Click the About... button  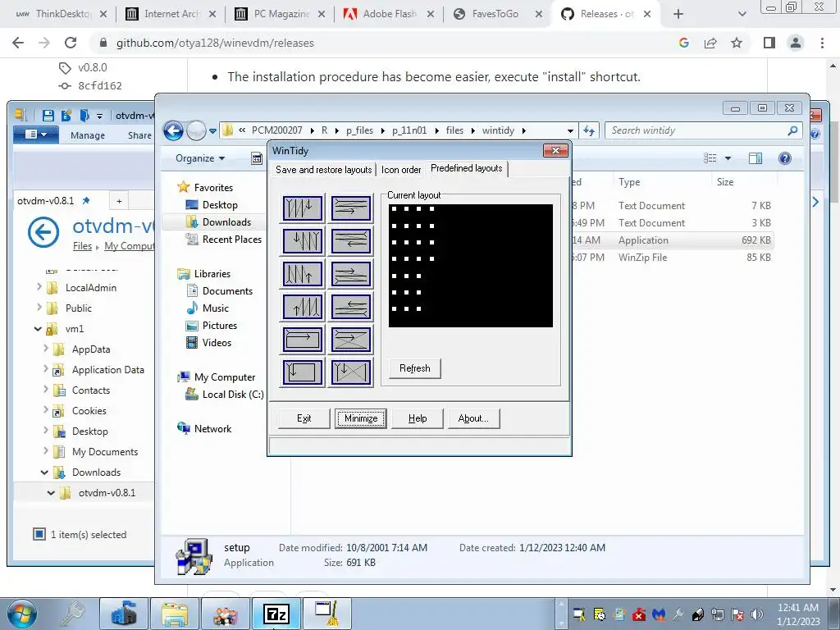[473, 418]
